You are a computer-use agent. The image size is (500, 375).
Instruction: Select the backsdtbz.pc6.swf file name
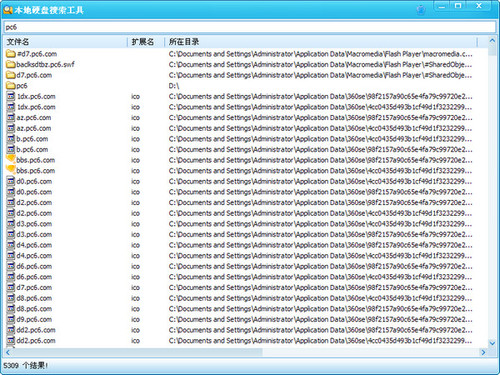(x=46, y=64)
